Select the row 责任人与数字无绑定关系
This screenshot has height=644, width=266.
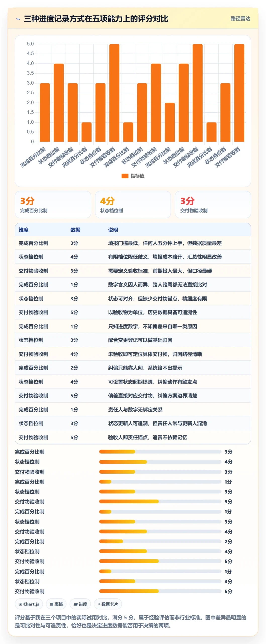tap(133, 410)
